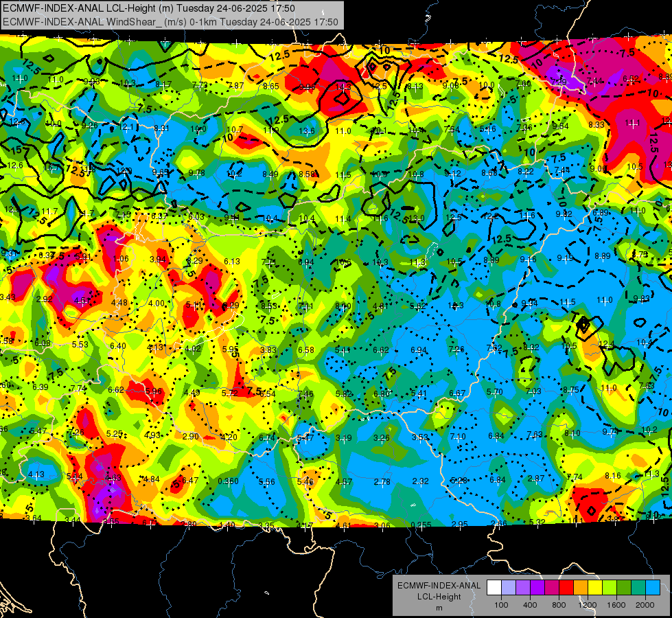
Task: Click the grid value 9.74
Action: coord(610,432)
